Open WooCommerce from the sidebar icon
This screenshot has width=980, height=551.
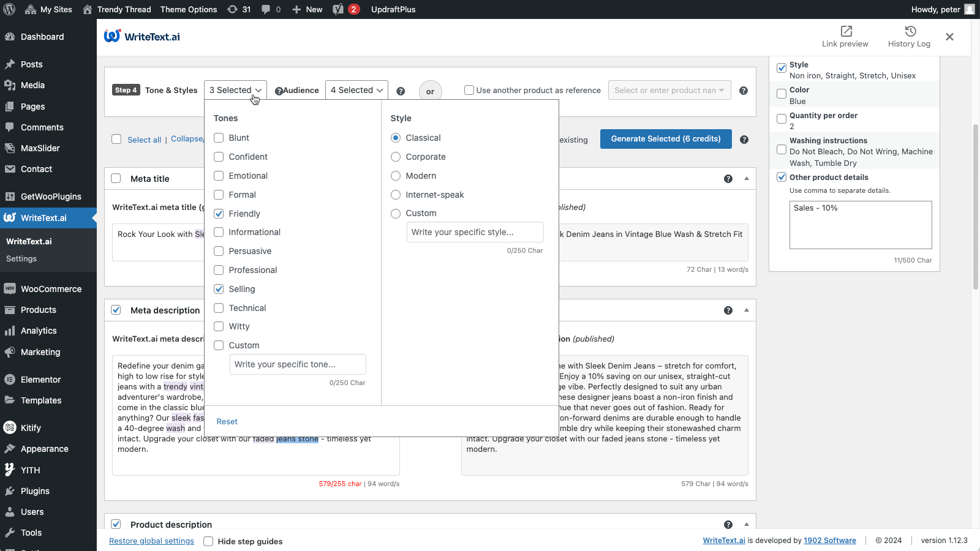pyautogui.click(x=10, y=288)
